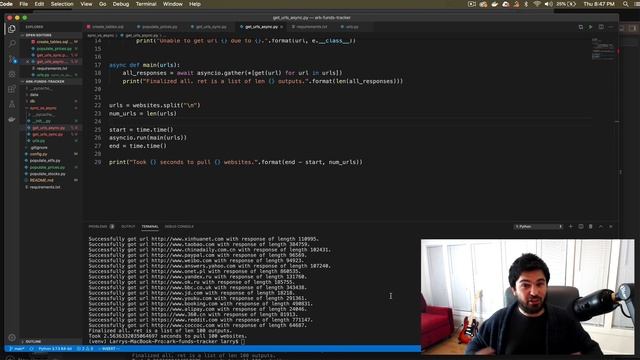Open get_urls_sync.py in the file tree

coord(48,134)
